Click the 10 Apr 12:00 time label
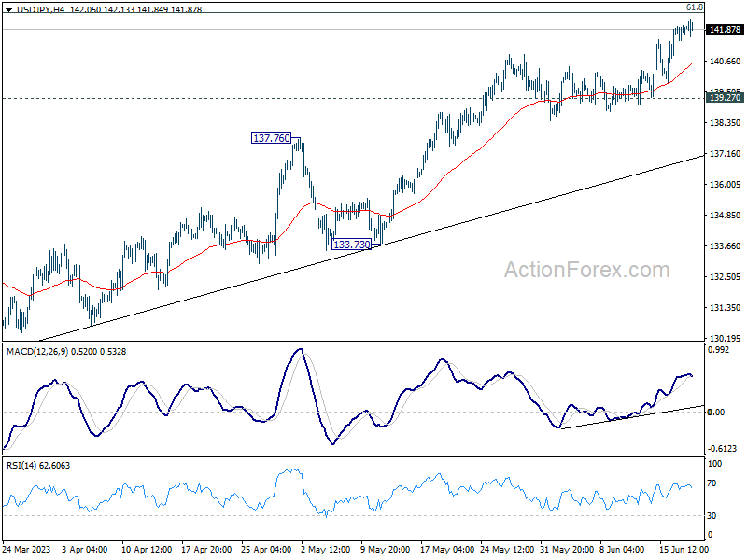The width and height of the screenshot is (747, 560). coord(147,549)
